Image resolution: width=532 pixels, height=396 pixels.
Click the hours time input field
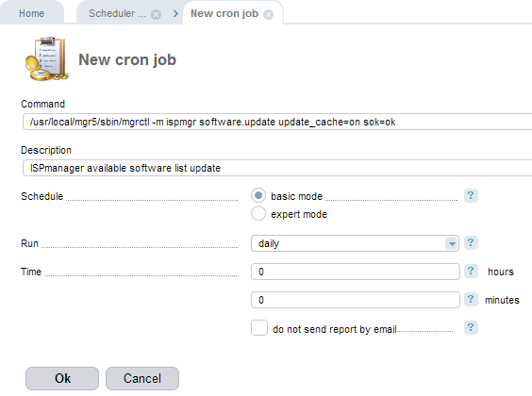[356, 272]
